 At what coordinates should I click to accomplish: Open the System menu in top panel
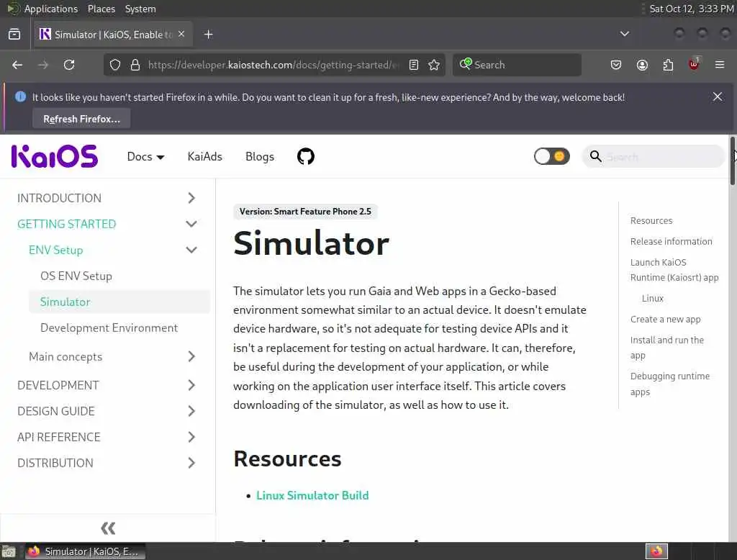pyautogui.click(x=140, y=9)
